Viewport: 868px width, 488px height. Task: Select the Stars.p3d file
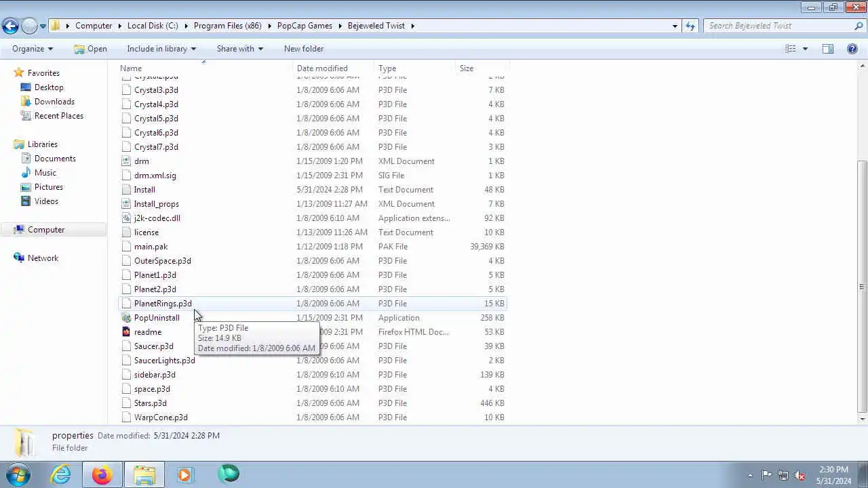(150, 403)
